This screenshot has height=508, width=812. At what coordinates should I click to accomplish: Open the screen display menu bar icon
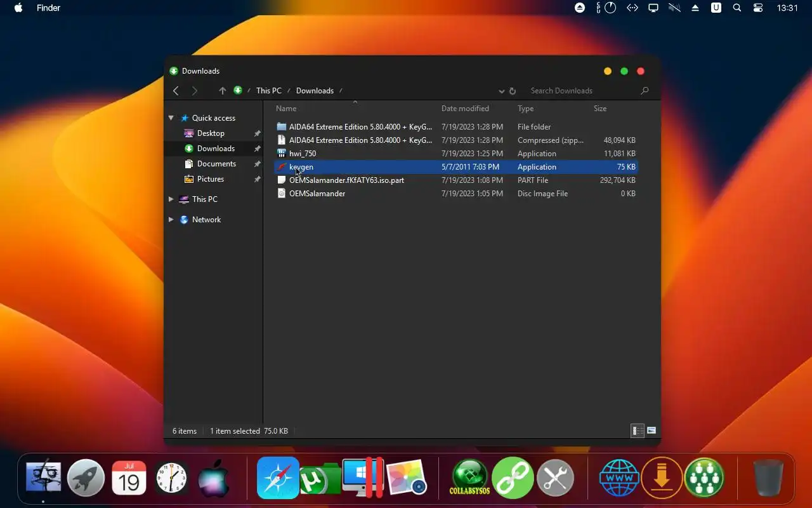[x=653, y=8]
